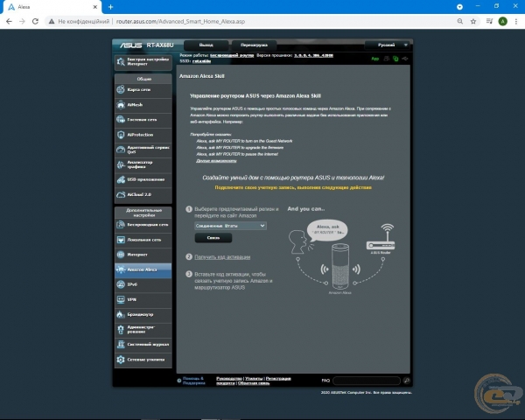This screenshot has height=420, width=525.
Task: Click the Руководство manual link
Action: (229, 379)
